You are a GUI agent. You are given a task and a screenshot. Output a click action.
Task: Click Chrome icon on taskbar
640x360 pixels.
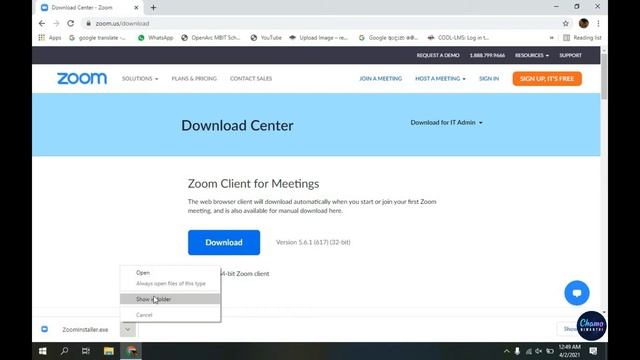tap(131, 351)
